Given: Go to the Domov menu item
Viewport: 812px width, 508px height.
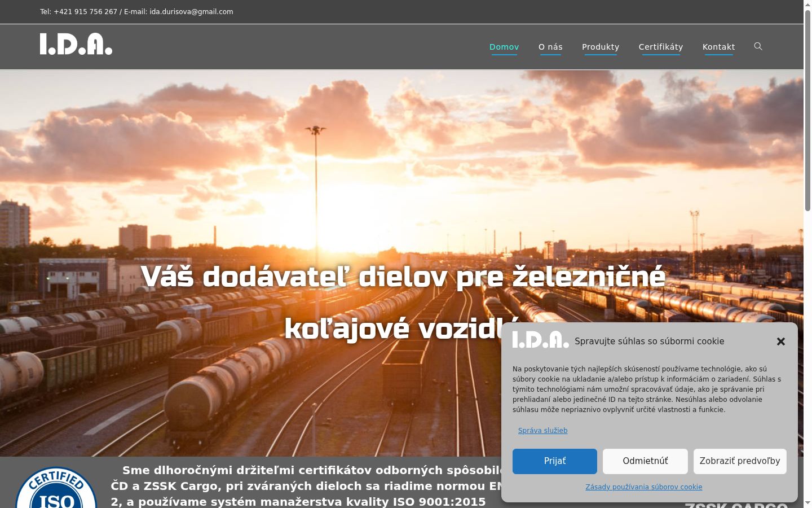Looking at the screenshot, I should point(504,47).
